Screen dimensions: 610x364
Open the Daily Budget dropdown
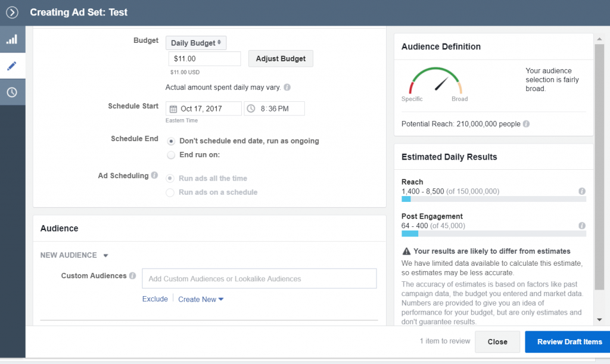point(196,42)
